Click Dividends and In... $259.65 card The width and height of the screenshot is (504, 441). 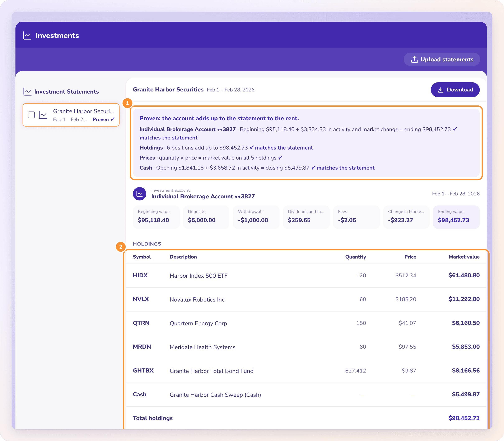pyautogui.click(x=306, y=217)
